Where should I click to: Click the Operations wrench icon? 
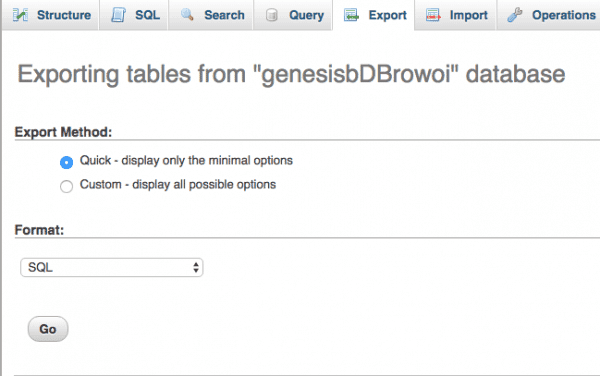point(515,15)
